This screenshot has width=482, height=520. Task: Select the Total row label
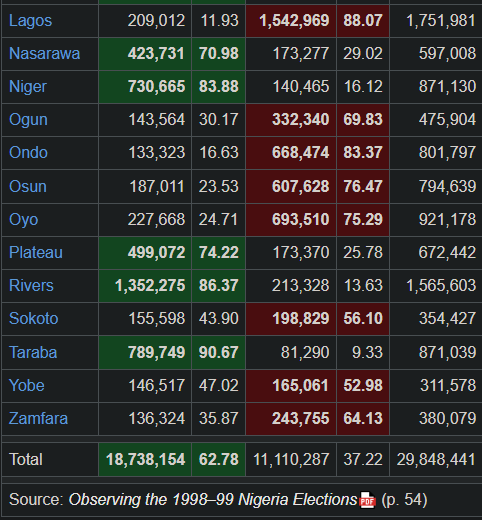[x=26, y=459]
